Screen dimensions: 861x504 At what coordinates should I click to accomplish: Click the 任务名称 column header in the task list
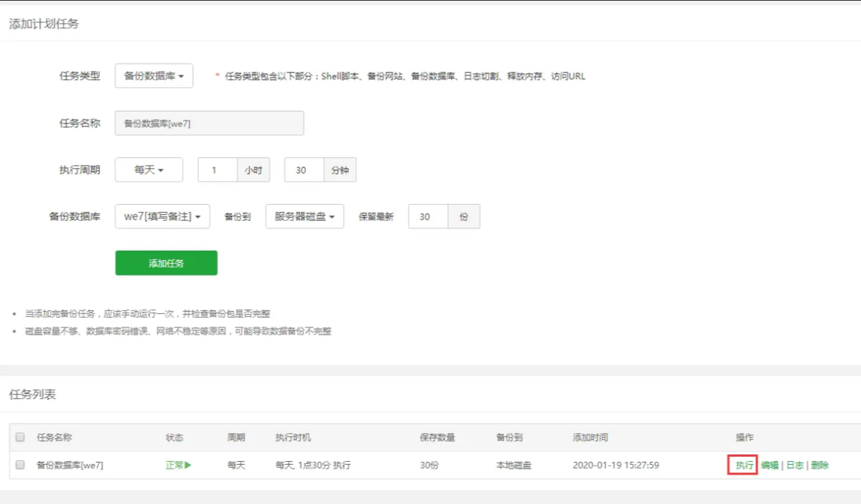55,437
